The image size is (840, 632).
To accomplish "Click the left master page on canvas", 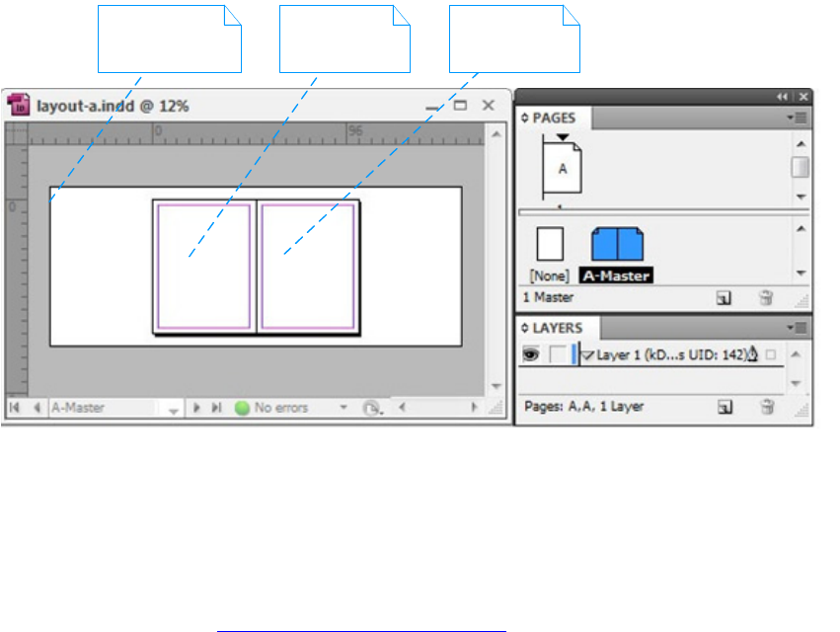I will click(204, 267).
